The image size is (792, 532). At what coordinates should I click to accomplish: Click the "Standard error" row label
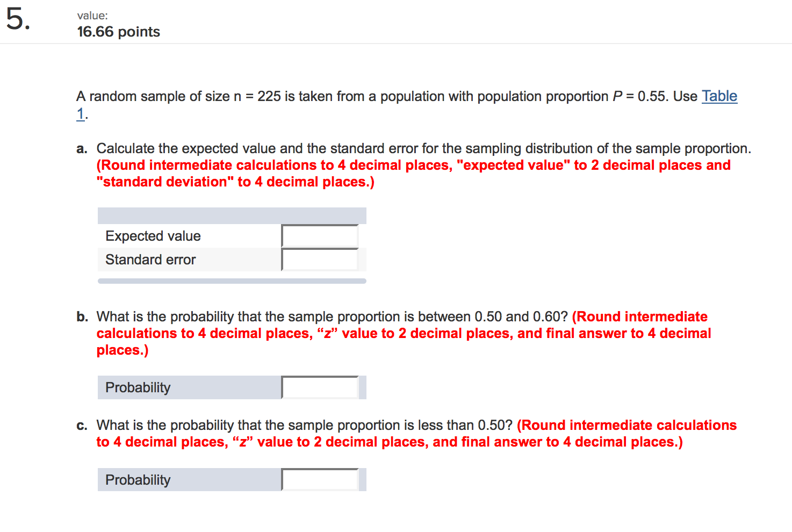(x=150, y=260)
